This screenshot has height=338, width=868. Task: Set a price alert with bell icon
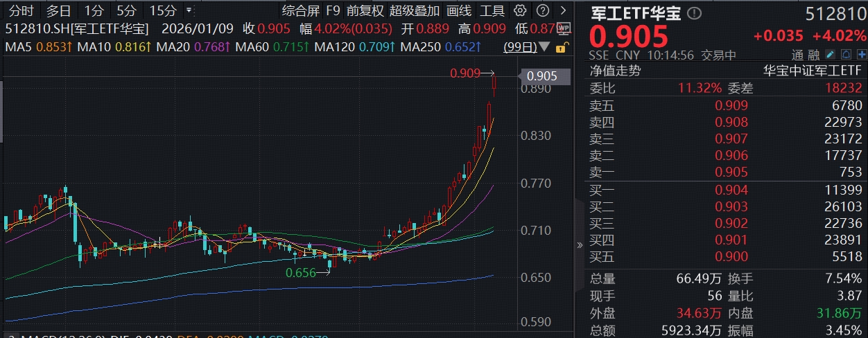pos(847,55)
